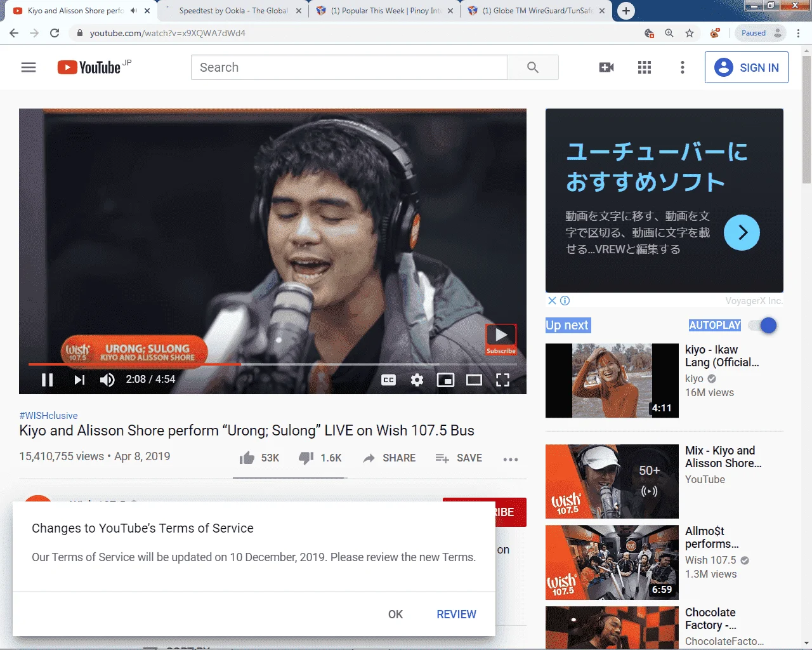Screen dimensions: 812x650
Task: Open kiyo - Ikaw Lang video thumbnail
Action: click(612, 381)
